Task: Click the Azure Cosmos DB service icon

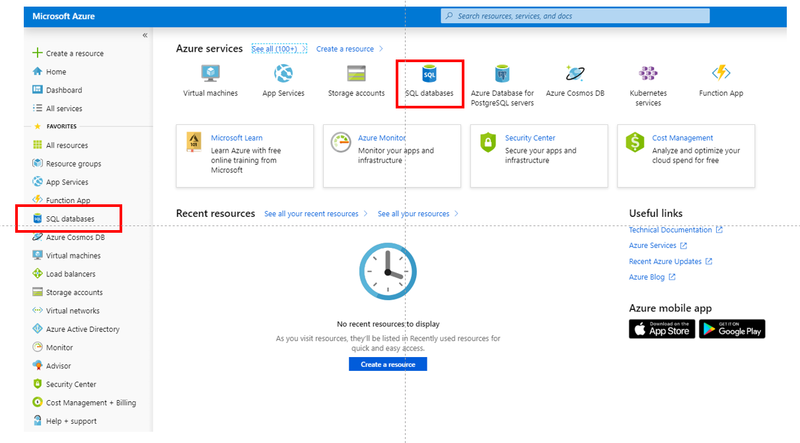Action: (575, 75)
